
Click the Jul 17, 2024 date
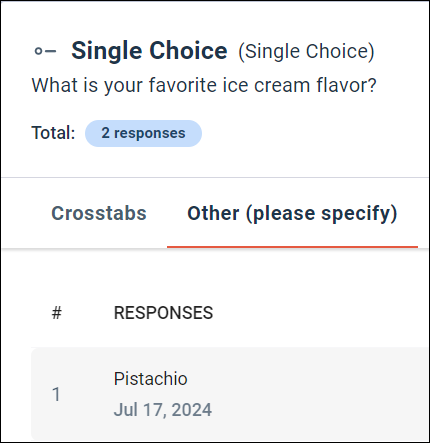[x=163, y=410]
